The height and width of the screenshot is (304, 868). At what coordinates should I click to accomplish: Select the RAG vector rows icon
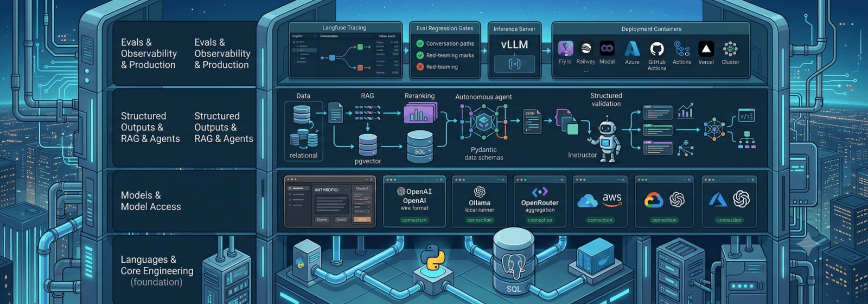point(367,112)
